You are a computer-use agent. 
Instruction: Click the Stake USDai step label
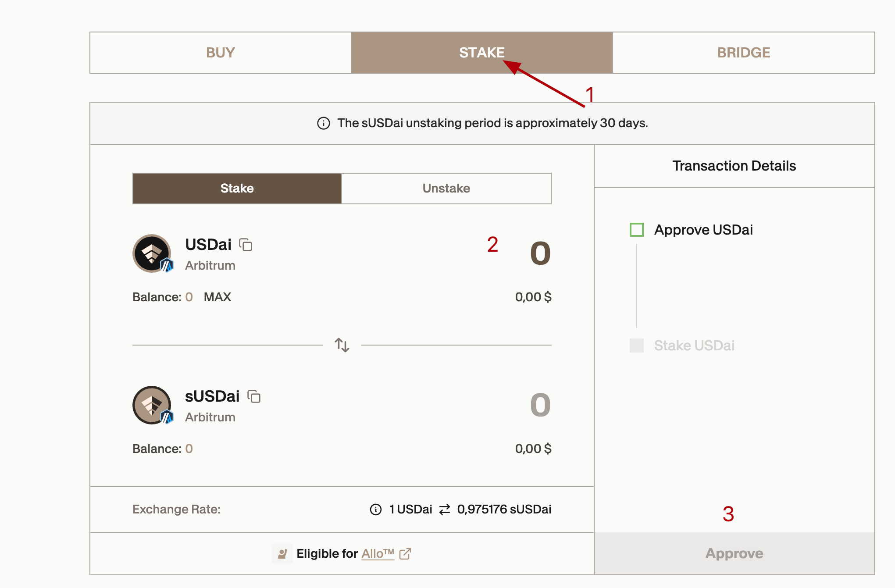pyautogui.click(x=694, y=346)
